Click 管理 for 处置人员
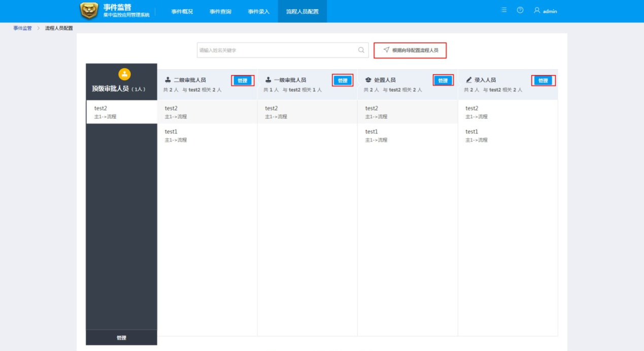This screenshot has height=351, width=644. pyautogui.click(x=443, y=80)
